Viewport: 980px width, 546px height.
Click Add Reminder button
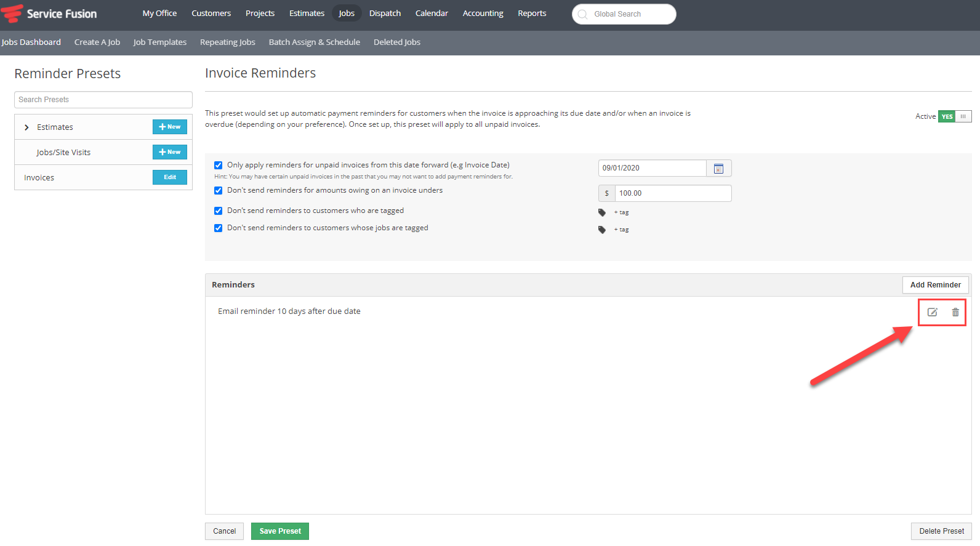[936, 285]
